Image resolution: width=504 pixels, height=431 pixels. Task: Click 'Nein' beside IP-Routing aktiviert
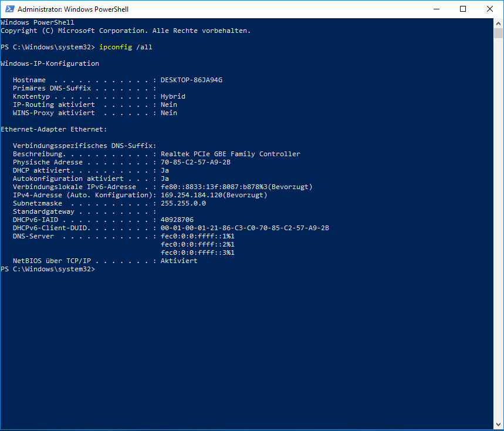pos(169,105)
